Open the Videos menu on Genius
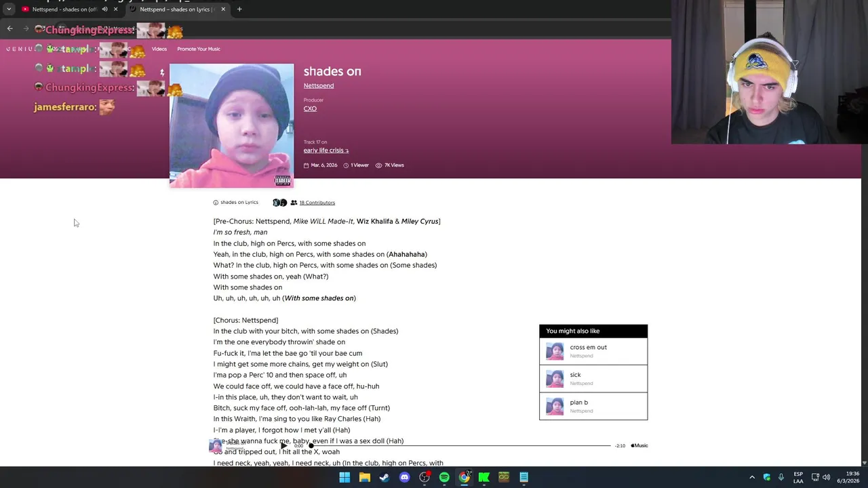The height and width of the screenshot is (488, 868). click(159, 49)
